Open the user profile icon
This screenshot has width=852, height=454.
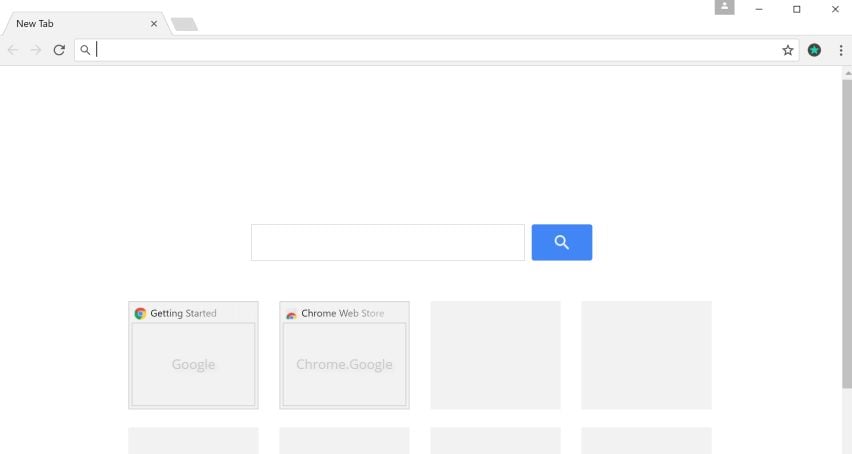click(724, 8)
